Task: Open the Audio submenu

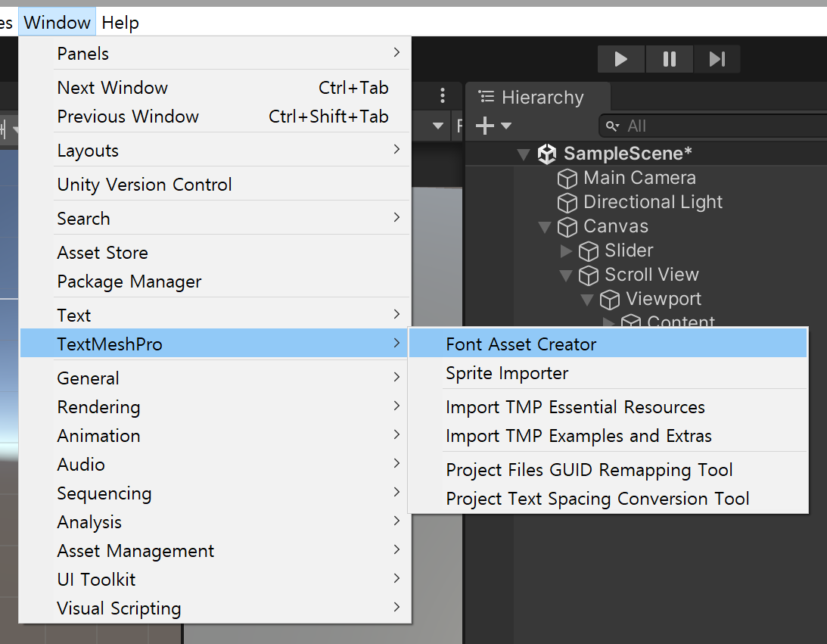Action: [x=215, y=465]
